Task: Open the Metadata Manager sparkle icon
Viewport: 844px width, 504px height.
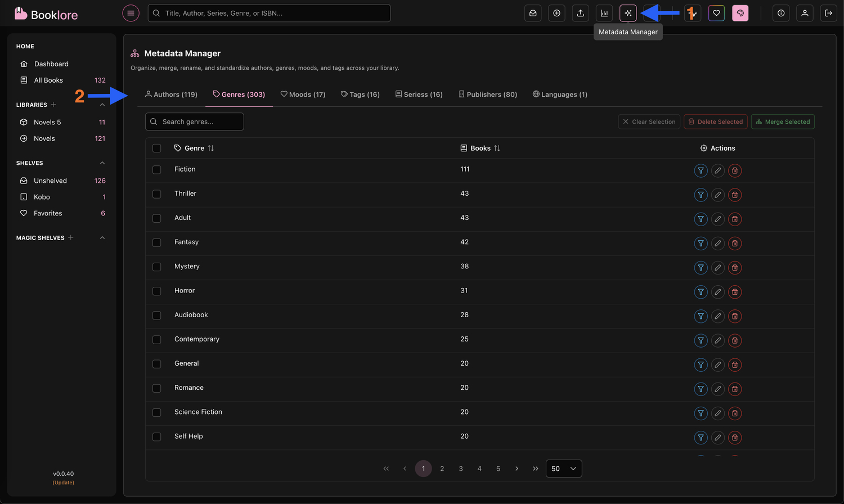Action: coord(627,13)
